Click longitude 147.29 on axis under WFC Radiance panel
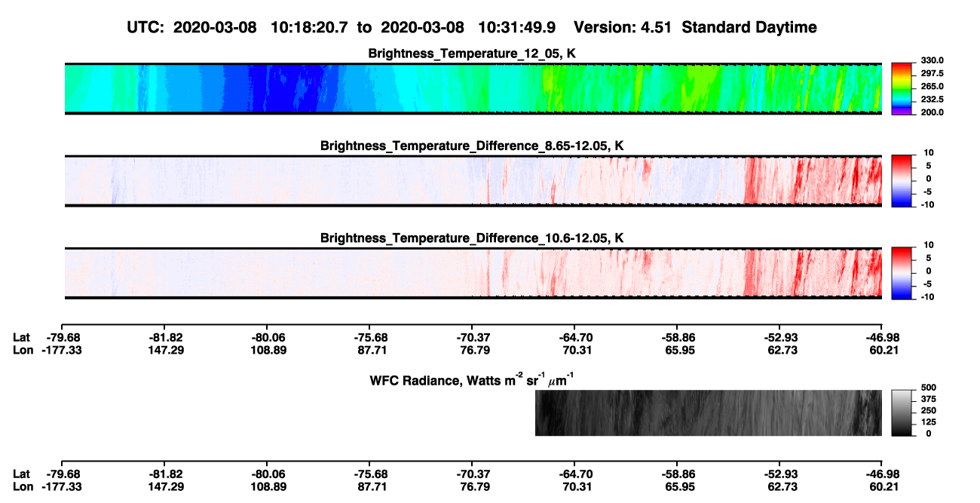Image resolution: width=980 pixels, height=503 pixels. point(166,487)
